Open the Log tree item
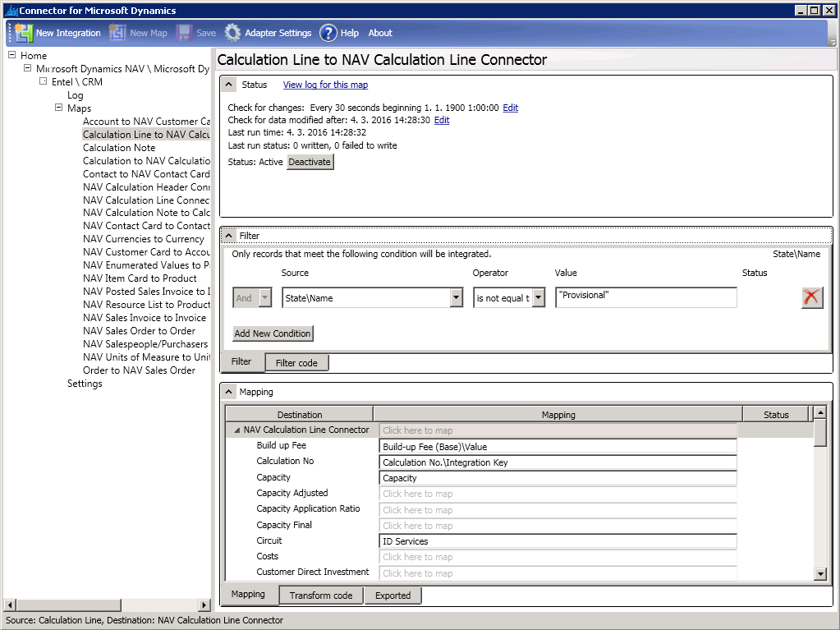Screen dimensions: 840x630 pyautogui.click(x=75, y=94)
